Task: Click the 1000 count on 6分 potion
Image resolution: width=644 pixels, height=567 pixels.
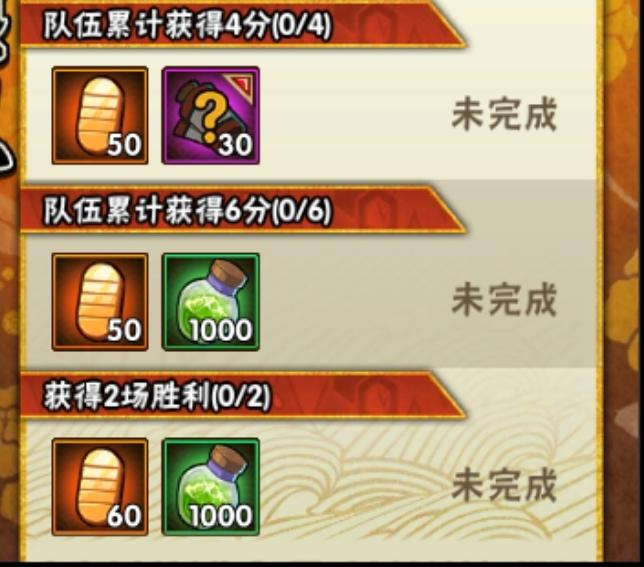Action: point(221,331)
